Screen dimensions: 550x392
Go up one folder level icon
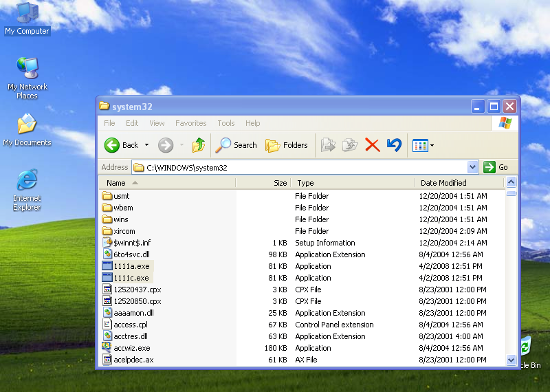(x=199, y=145)
